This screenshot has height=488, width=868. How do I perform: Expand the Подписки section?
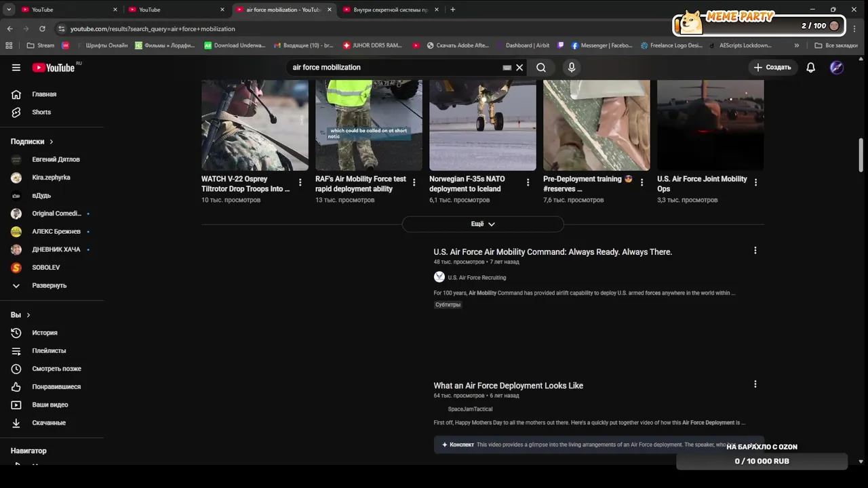pyautogui.click(x=32, y=142)
